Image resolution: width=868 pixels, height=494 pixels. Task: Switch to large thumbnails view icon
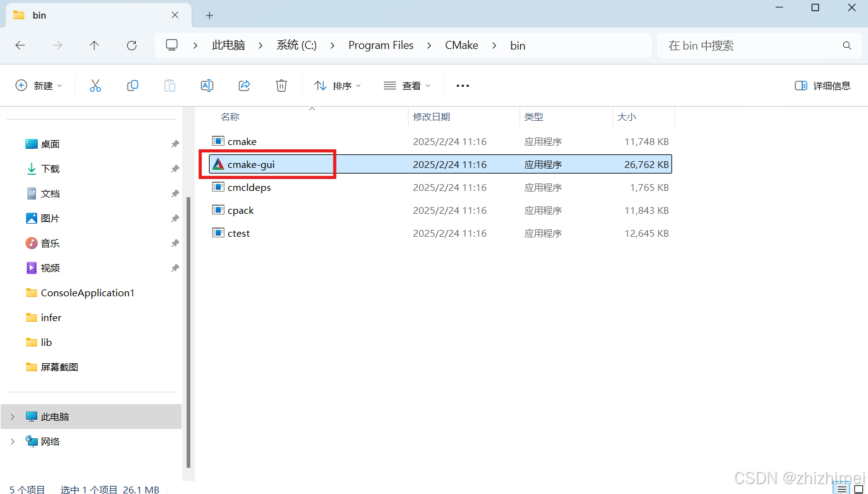coord(859,490)
